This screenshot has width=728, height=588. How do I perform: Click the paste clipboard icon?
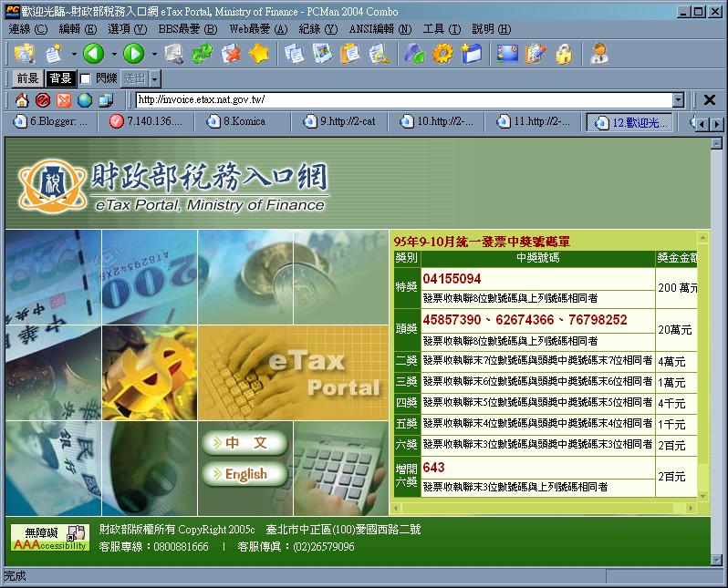coord(350,54)
